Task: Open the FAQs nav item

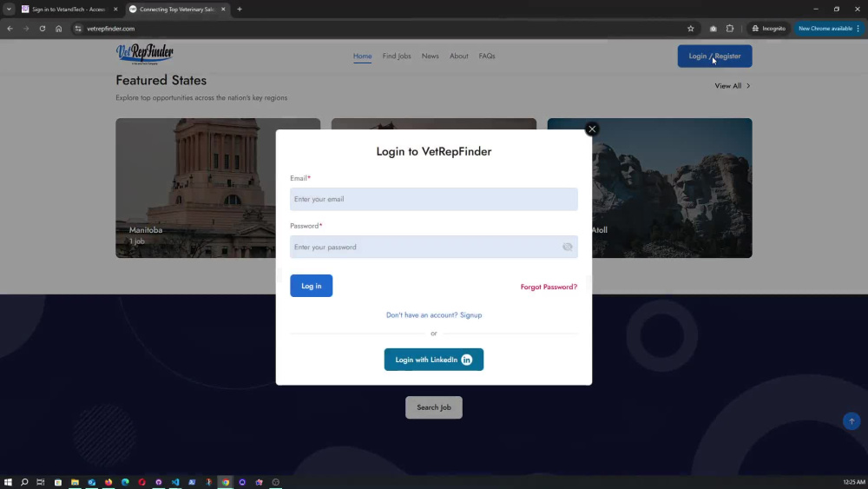Action: click(x=487, y=56)
